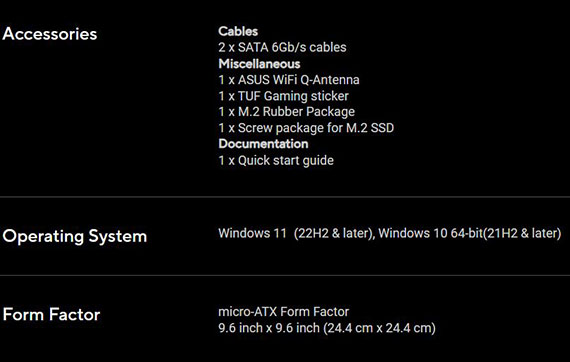Viewport: 570px width, 362px height.
Task: Click the Quick start guide line
Action: 276,160
